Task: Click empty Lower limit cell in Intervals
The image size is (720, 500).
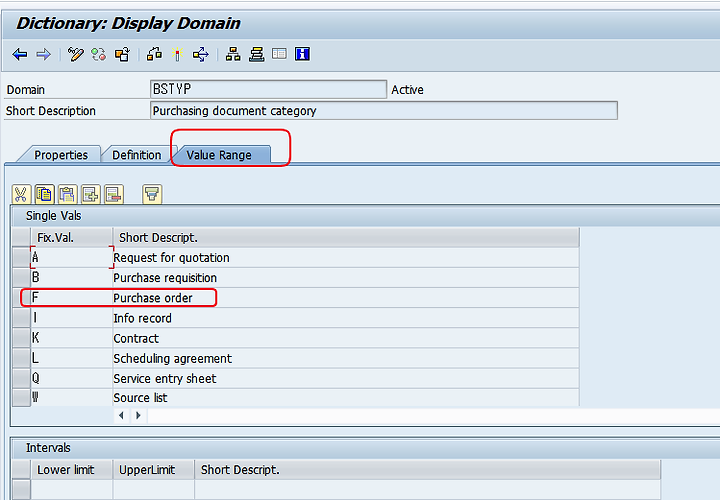Action: (x=72, y=489)
